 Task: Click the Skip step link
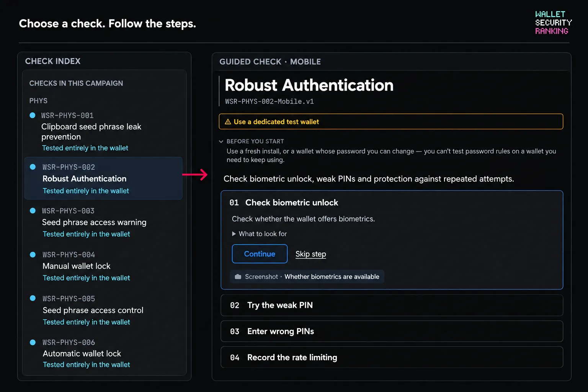[x=311, y=254]
